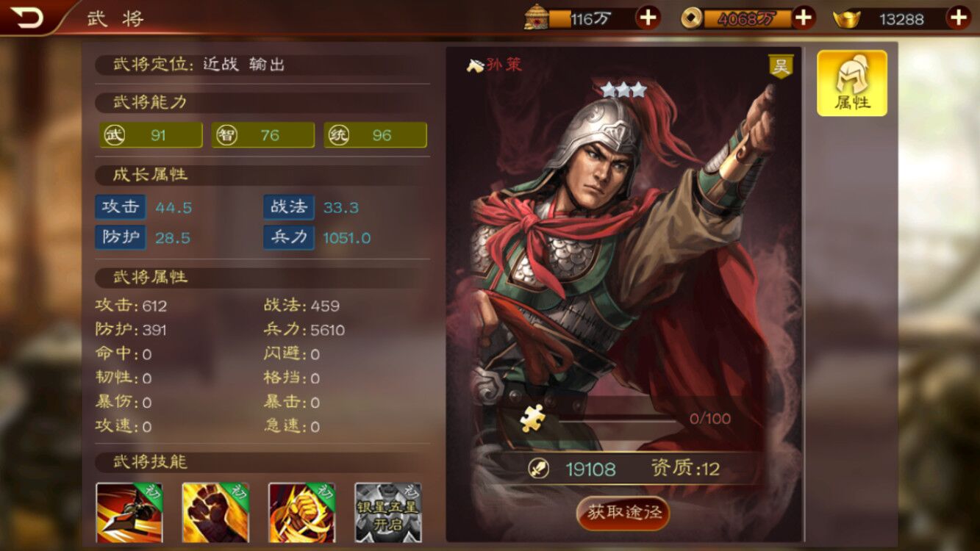Tap the third flaming fist skill icon
The image size is (980, 551).
tap(301, 512)
